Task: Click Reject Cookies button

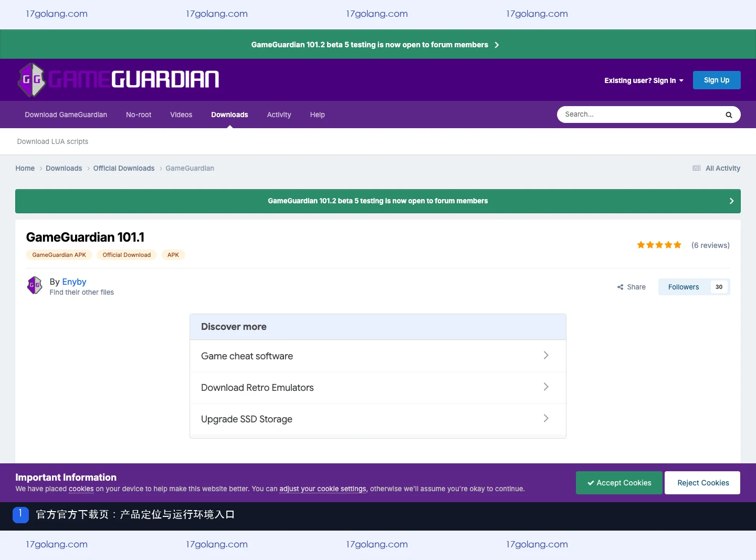Action: point(702,483)
